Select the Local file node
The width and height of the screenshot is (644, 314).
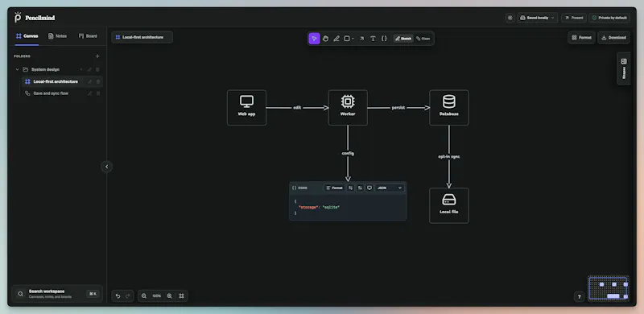[449, 205]
